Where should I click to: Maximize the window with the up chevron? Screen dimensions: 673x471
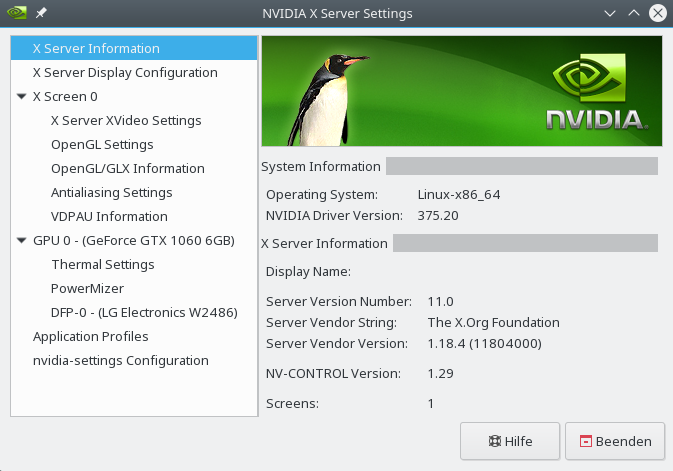click(x=634, y=13)
